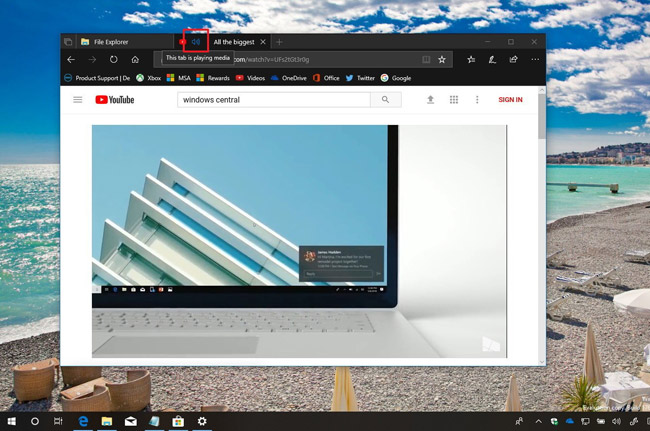
Task: Click SIGN IN on YouTube
Action: (x=510, y=100)
